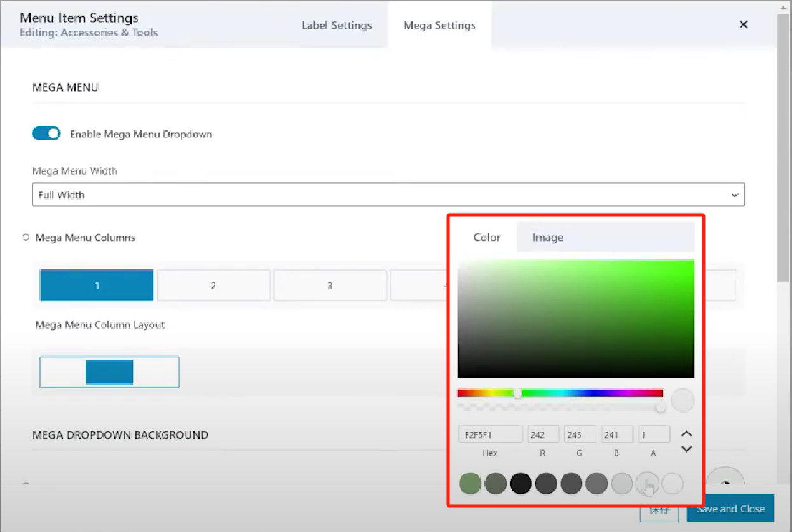Screen dimensions: 792x532
Task: Pick the black preset color swatch
Action: click(x=521, y=484)
